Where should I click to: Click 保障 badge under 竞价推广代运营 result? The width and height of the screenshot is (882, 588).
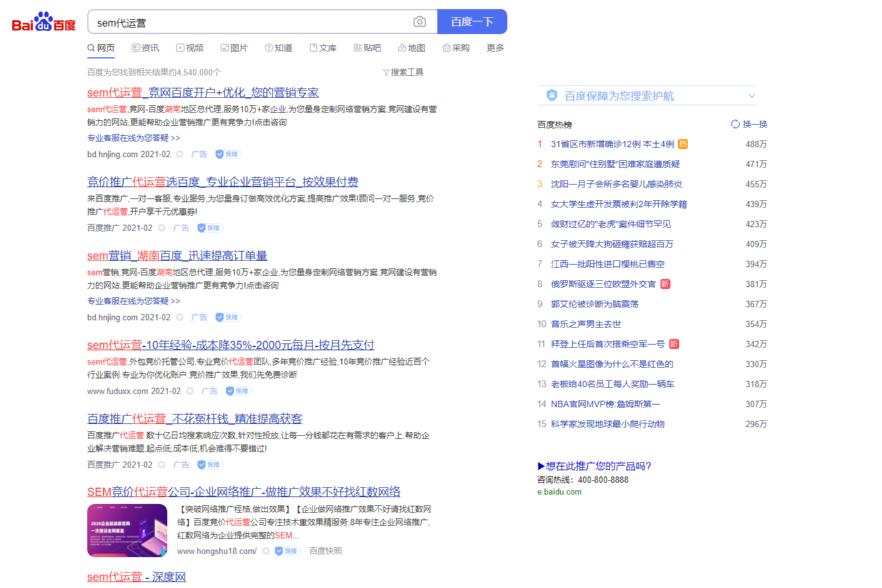(x=209, y=228)
